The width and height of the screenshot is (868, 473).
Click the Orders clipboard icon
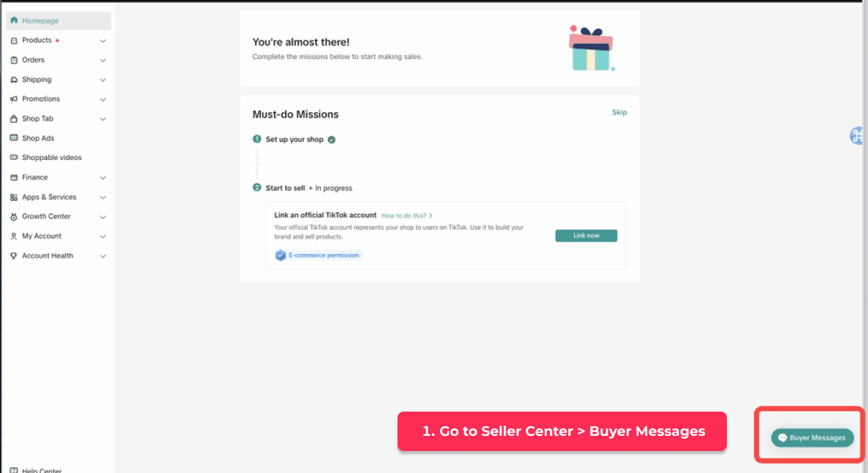tap(14, 60)
